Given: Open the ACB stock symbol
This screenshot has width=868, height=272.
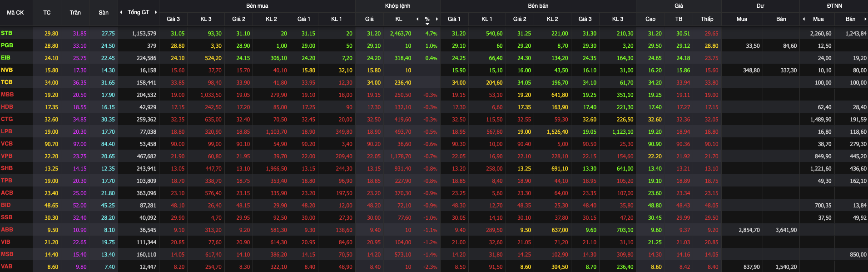Looking at the screenshot, I should (x=7, y=193).
